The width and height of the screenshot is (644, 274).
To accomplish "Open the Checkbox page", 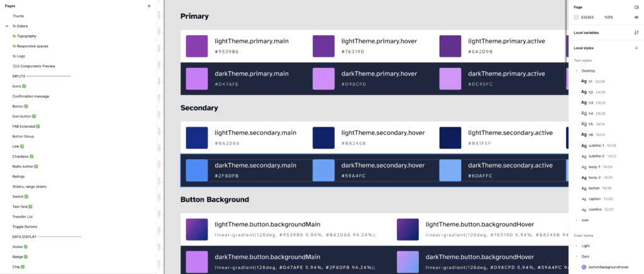I will click(21, 156).
